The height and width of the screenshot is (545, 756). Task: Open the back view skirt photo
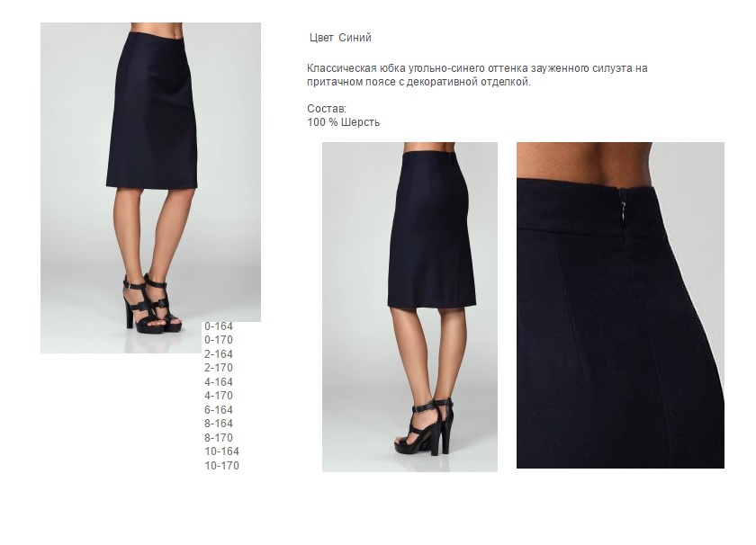(409, 307)
